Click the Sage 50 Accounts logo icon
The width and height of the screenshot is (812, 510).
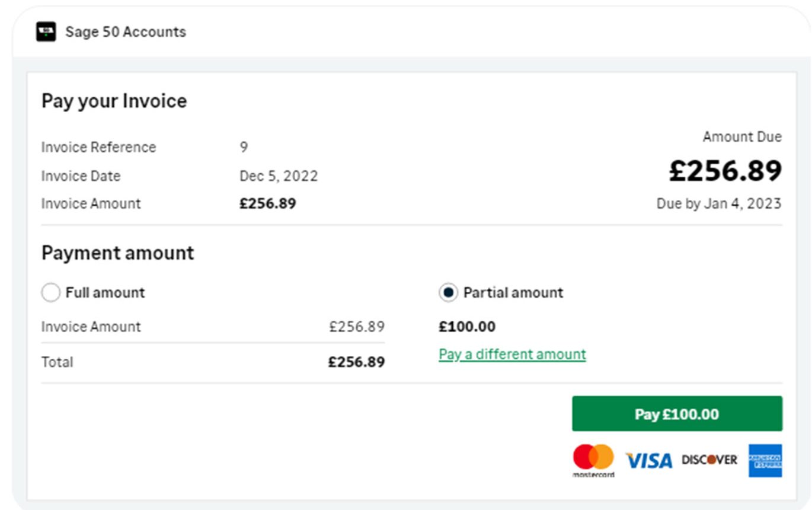[x=46, y=31]
